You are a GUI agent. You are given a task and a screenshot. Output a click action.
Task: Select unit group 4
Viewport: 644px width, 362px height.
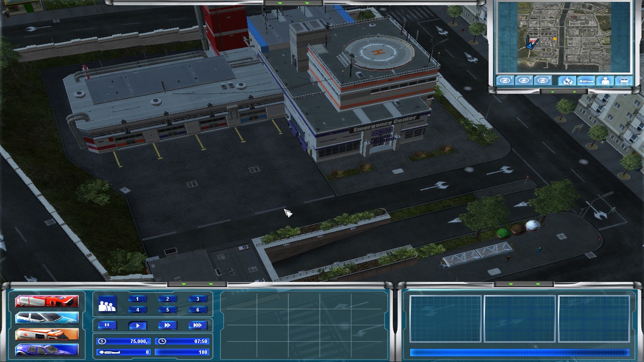[x=137, y=310]
